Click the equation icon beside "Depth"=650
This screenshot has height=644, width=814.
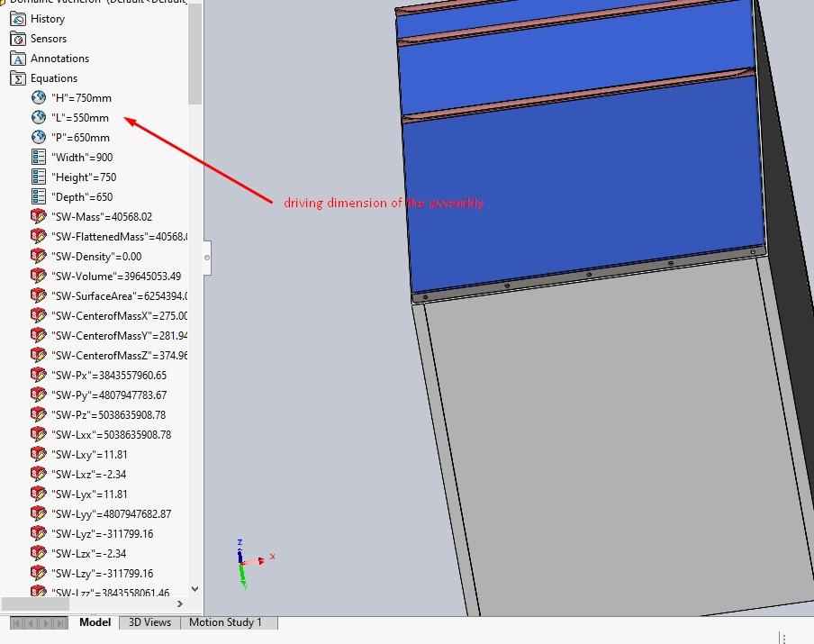tap(39, 196)
